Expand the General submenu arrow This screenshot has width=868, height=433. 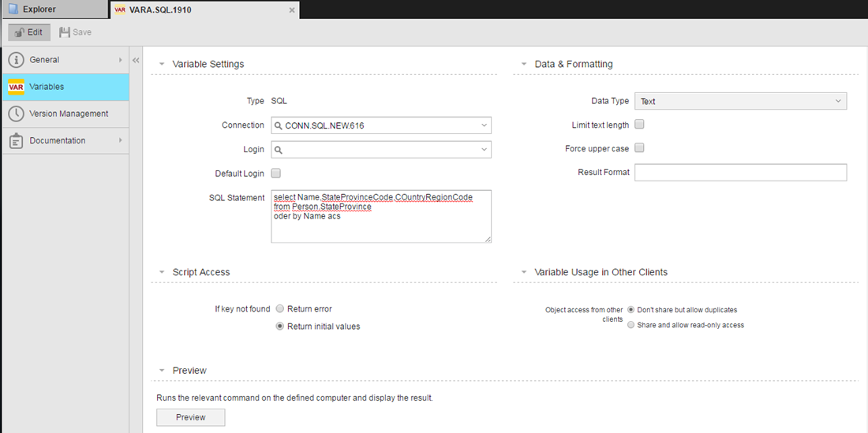point(120,60)
